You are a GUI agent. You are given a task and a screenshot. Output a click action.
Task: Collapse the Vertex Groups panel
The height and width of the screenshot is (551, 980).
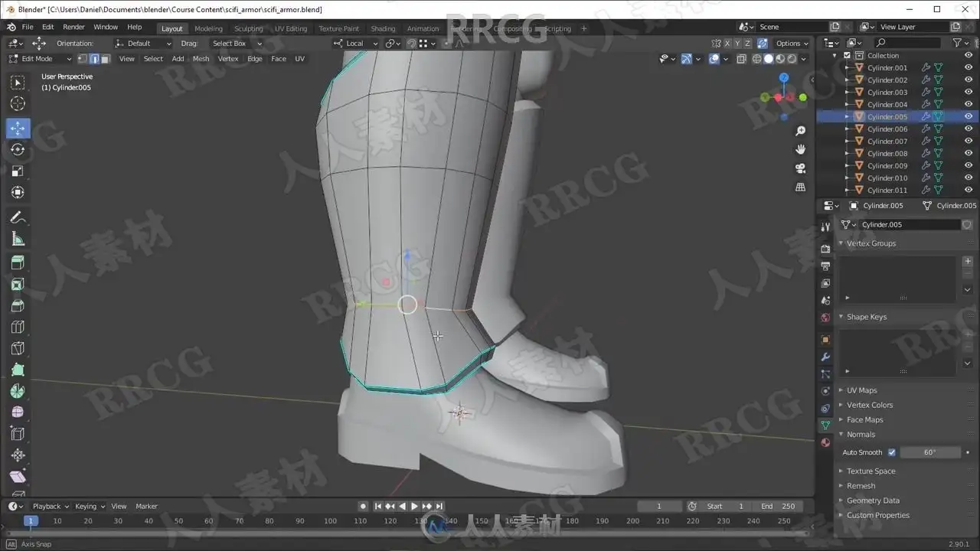coord(871,243)
